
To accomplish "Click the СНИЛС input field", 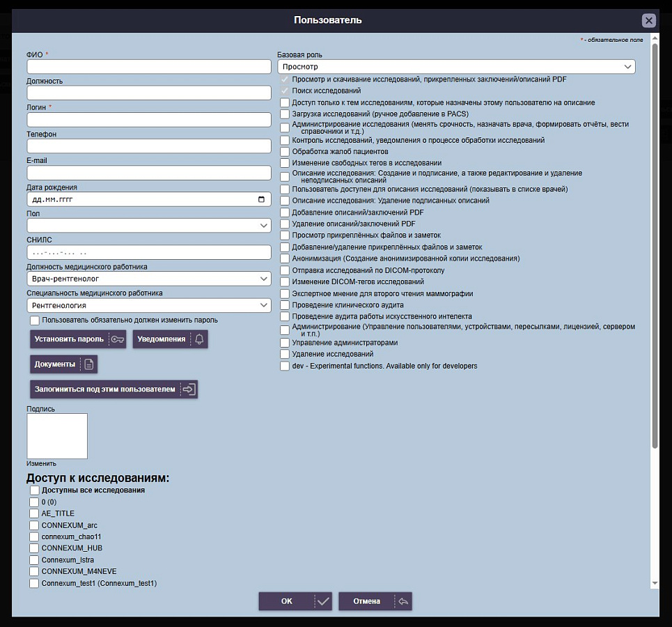I will tap(149, 252).
